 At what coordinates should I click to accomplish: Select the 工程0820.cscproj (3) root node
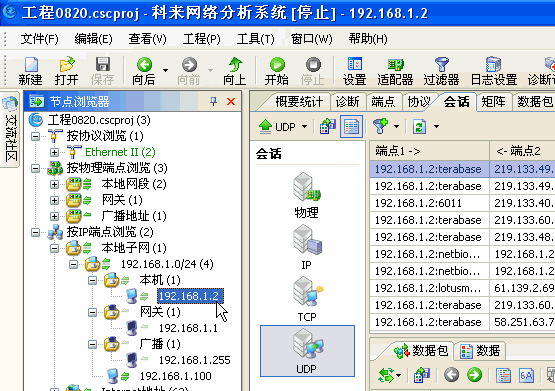coord(99,120)
